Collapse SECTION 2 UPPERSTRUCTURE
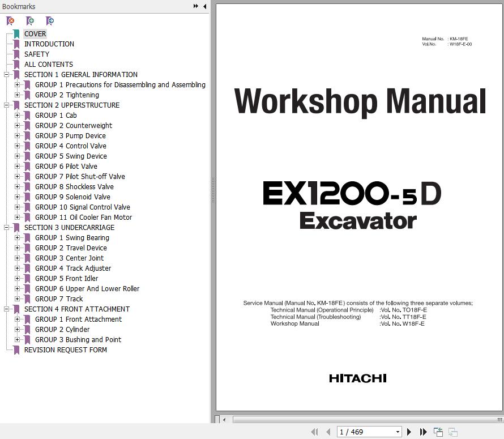This screenshot has height=439, width=504. [6, 105]
